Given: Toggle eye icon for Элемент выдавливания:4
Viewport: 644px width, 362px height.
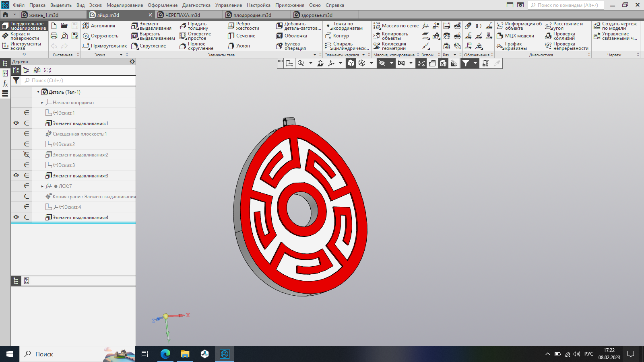Looking at the screenshot, I should click(x=16, y=217).
